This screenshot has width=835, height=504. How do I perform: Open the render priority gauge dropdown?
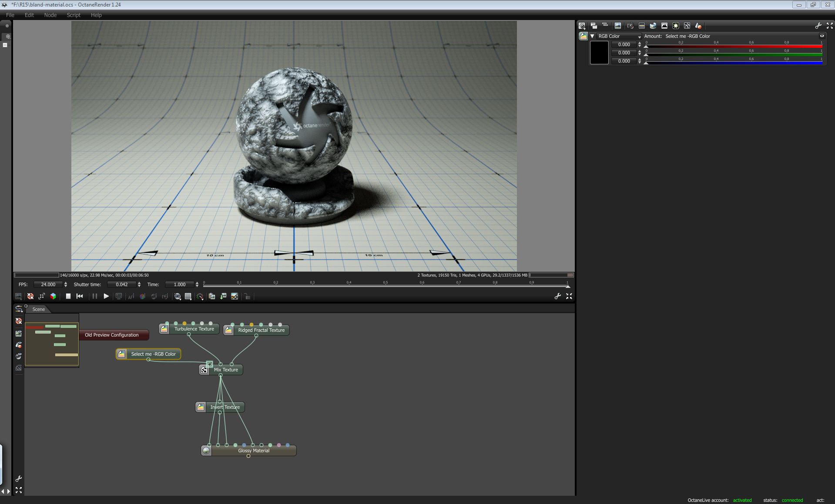pyautogui.click(x=200, y=296)
